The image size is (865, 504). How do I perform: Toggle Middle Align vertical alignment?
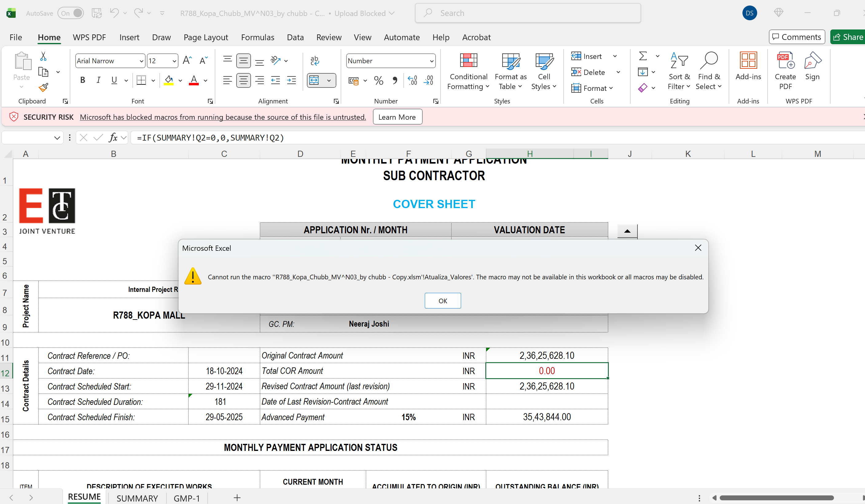pos(243,61)
